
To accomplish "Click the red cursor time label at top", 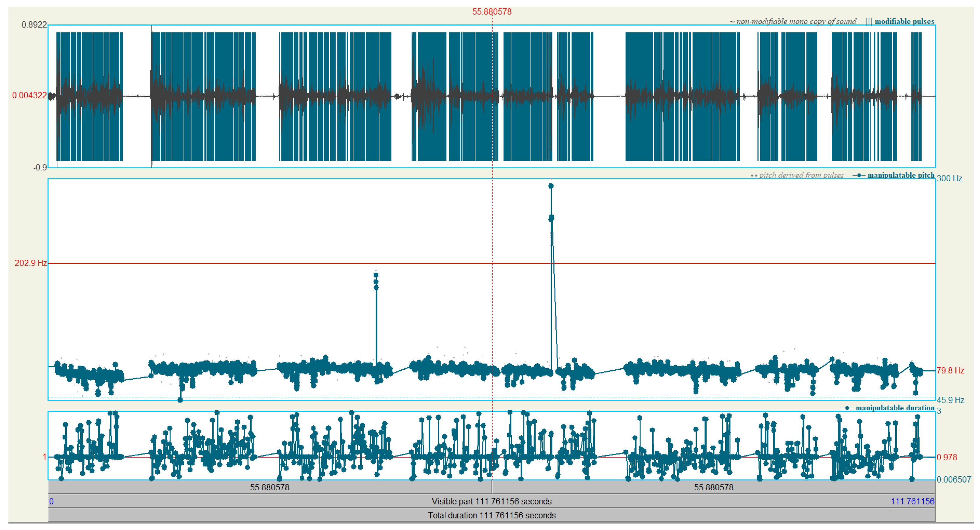I will coord(492,12).
